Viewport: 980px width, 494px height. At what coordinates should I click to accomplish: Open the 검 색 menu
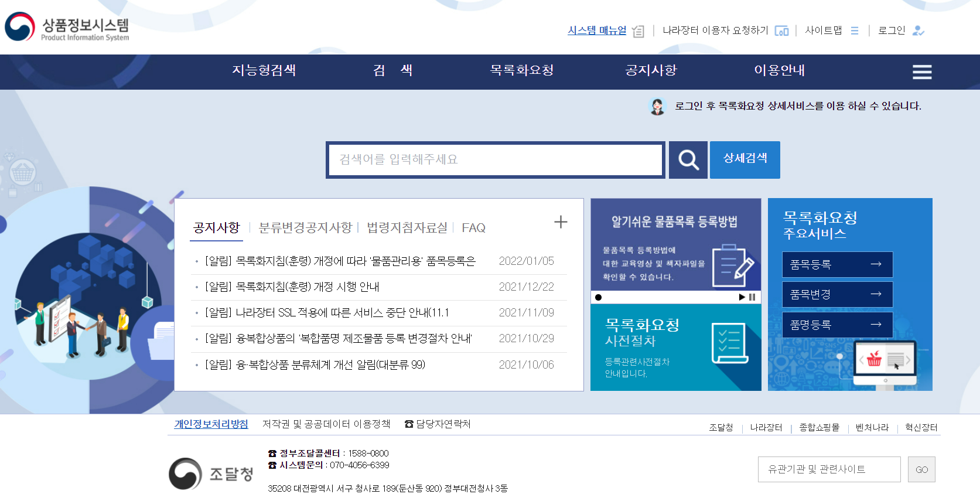click(x=393, y=70)
